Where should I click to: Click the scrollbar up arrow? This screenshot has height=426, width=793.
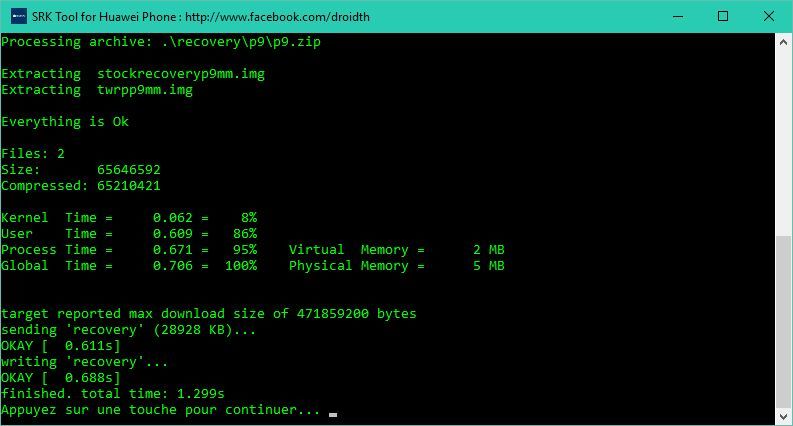783,42
